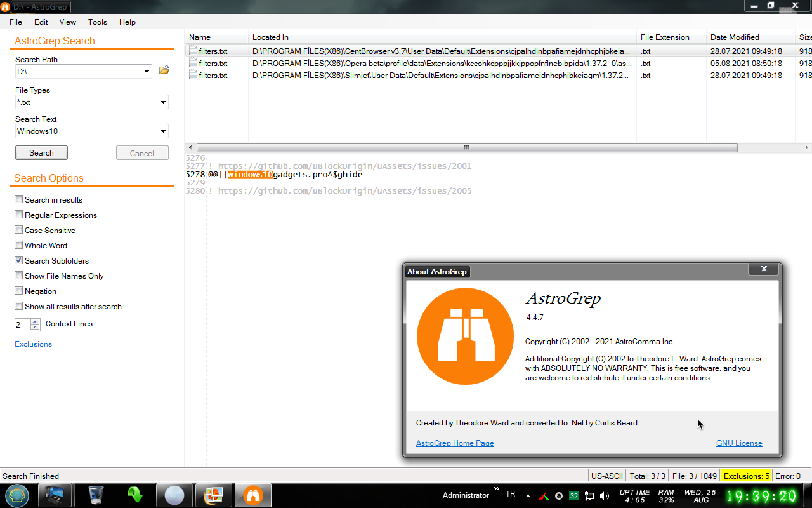Enable Show File Names Only
Screen dimensions: 812x508
19,276
